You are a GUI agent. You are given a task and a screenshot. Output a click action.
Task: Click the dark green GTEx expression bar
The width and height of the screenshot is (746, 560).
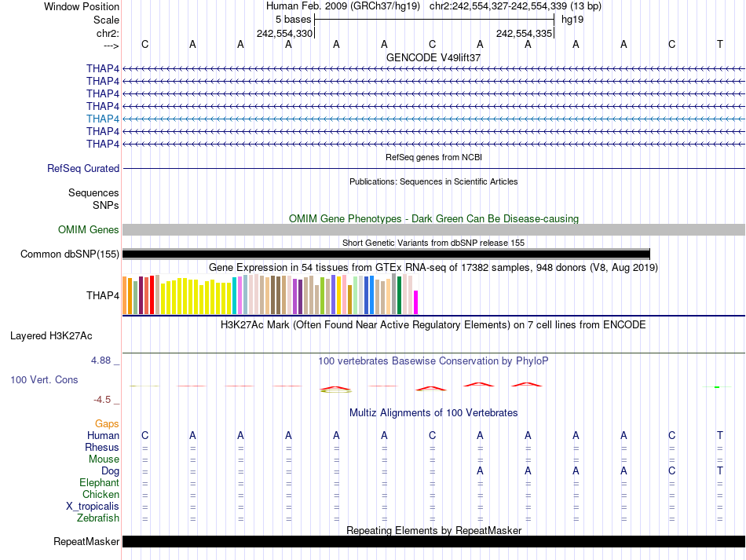(399, 295)
